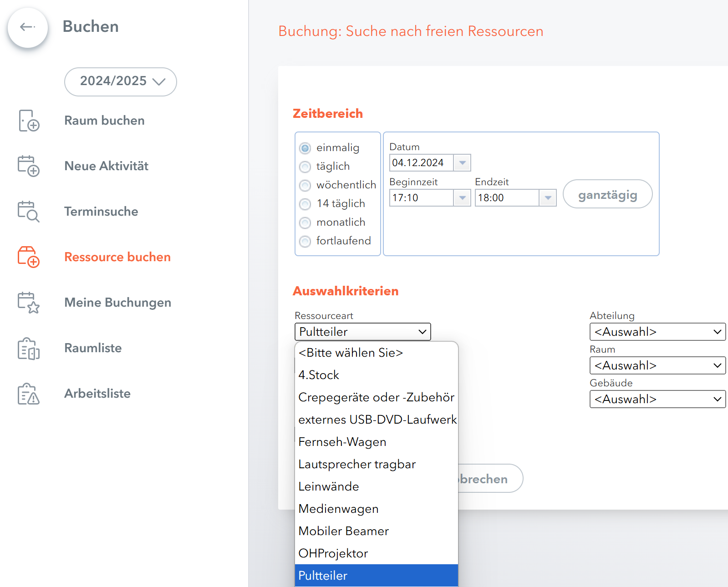Open Neue Aktivität menu entry
The width and height of the screenshot is (728, 587).
tap(106, 166)
